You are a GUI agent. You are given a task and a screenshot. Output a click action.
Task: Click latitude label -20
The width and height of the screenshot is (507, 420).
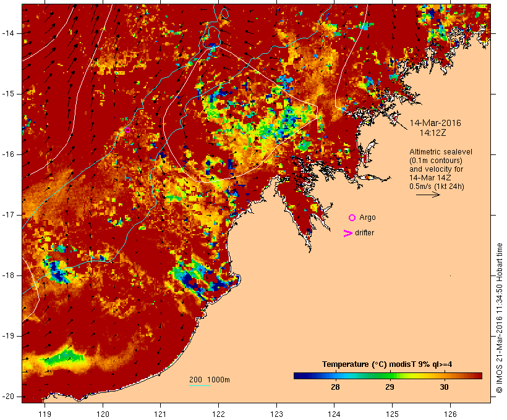point(8,397)
